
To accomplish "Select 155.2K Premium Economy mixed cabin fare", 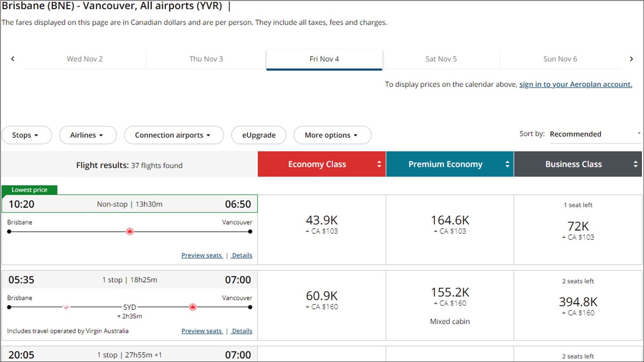I will [450, 305].
